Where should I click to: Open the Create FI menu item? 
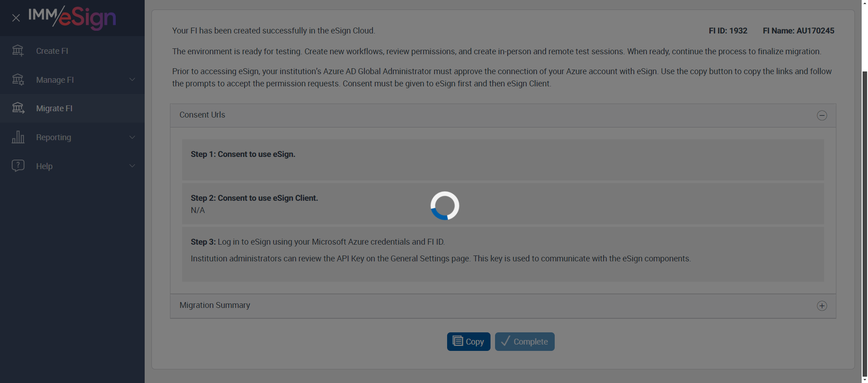52,51
